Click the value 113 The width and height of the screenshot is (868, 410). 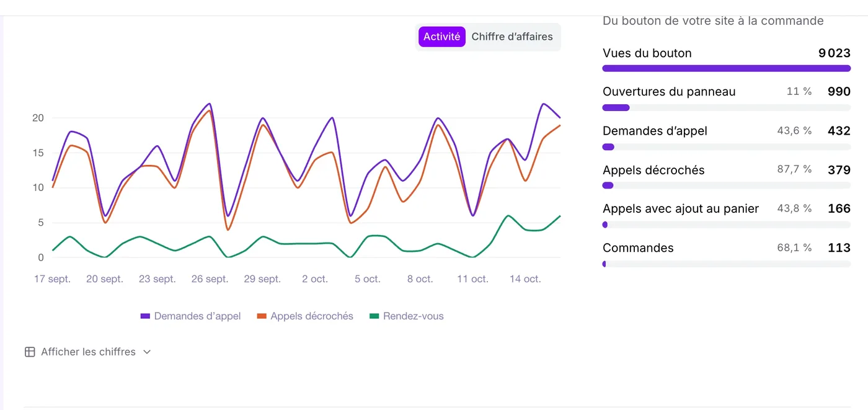[x=839, y=247]
